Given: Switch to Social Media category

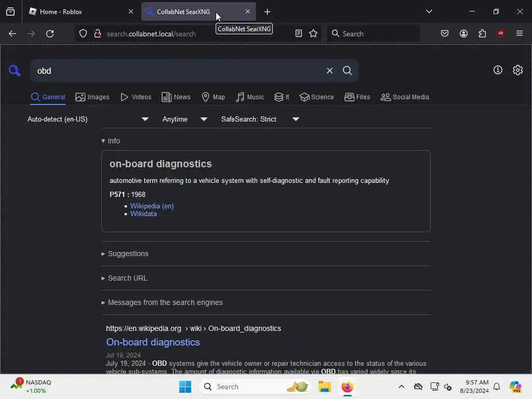Looking at the screenshot, I should 405,97.
